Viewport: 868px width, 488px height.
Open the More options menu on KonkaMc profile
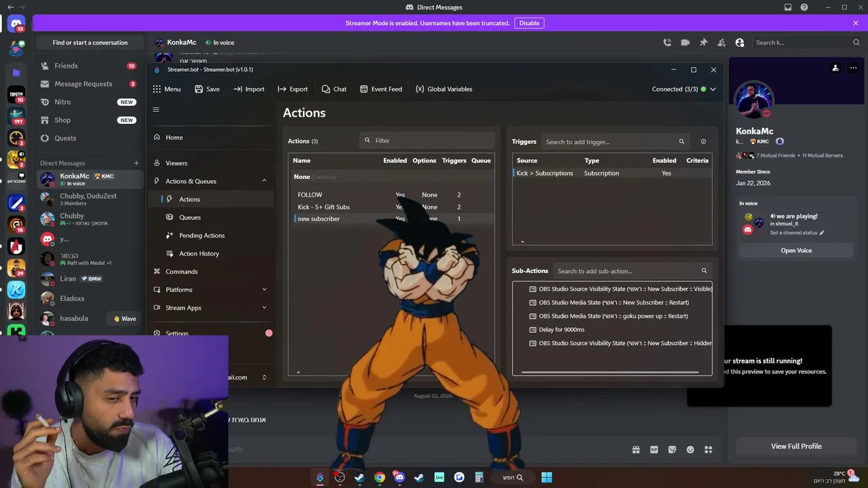(853, 68)
